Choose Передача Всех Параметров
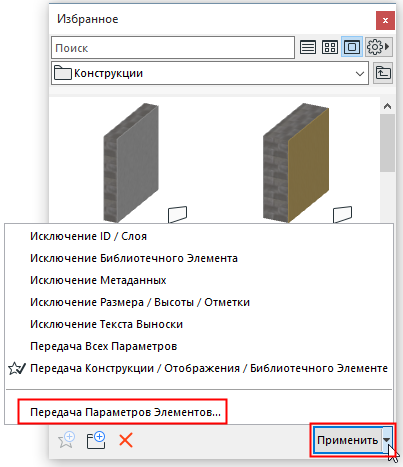 click(x=199, y=346)
